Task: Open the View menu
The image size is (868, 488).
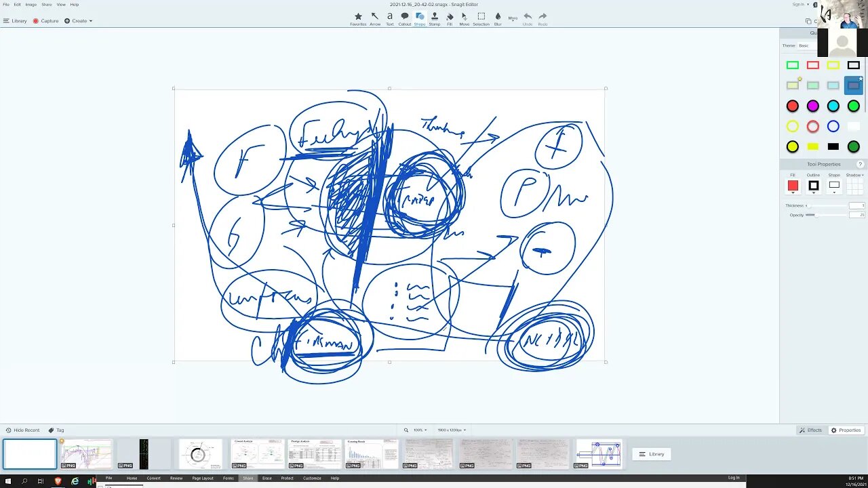Action: [61, 4]
